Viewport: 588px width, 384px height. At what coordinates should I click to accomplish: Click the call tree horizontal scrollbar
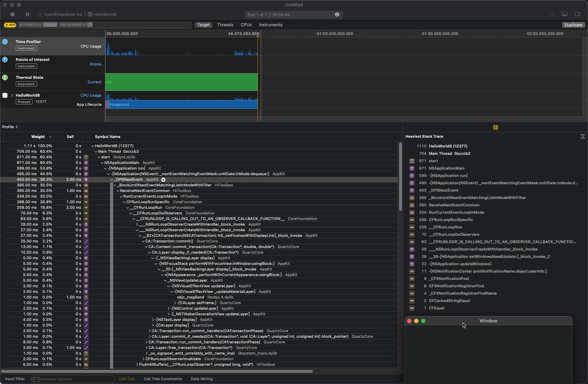click(157, 371)
